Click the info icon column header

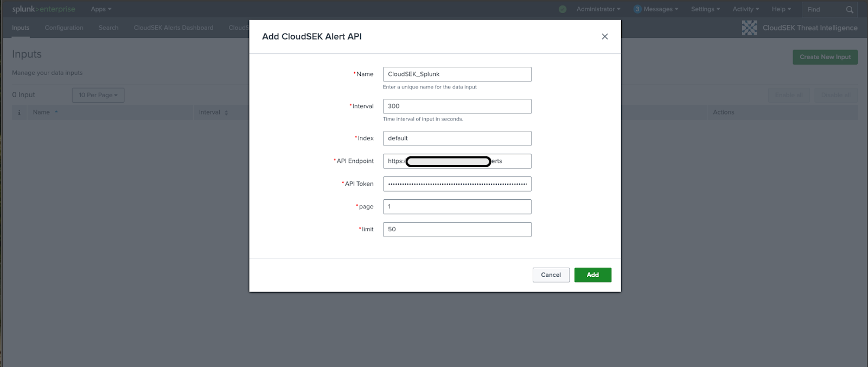tap(20, 112)
